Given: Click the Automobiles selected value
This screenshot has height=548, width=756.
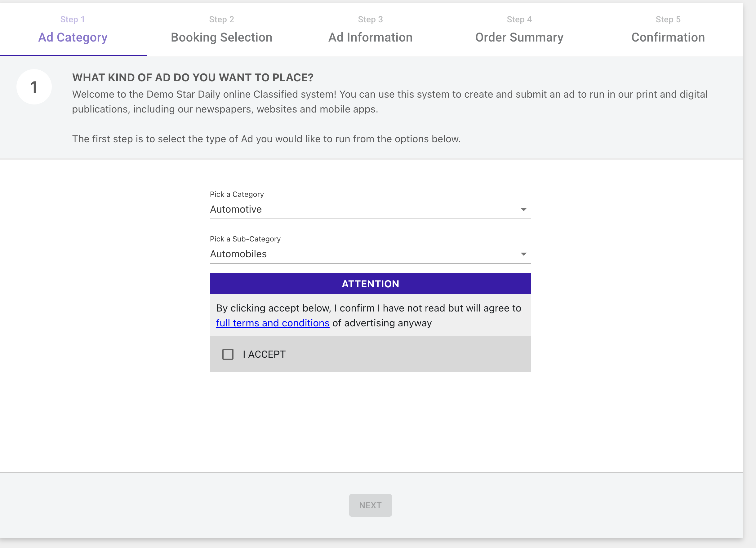Looking at the screenshot, I should point(238,254).
